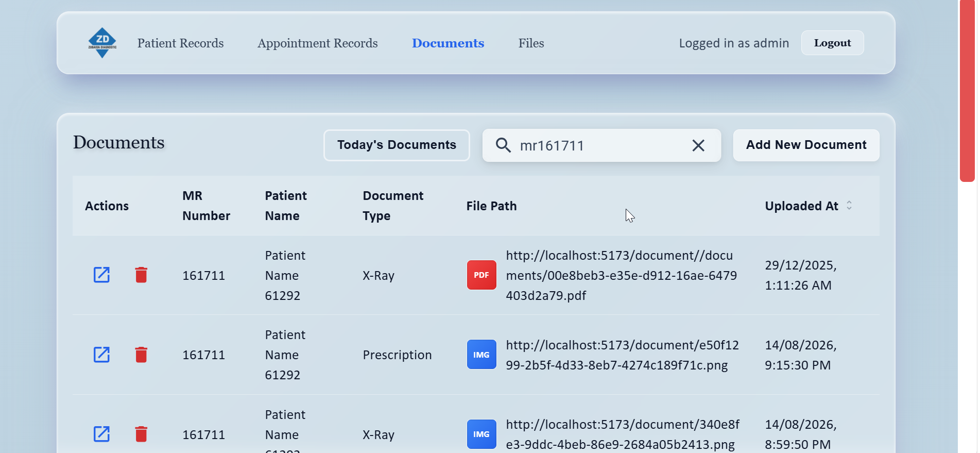
Task: Clear the mr161711 search text
Action: coord(698,145)
